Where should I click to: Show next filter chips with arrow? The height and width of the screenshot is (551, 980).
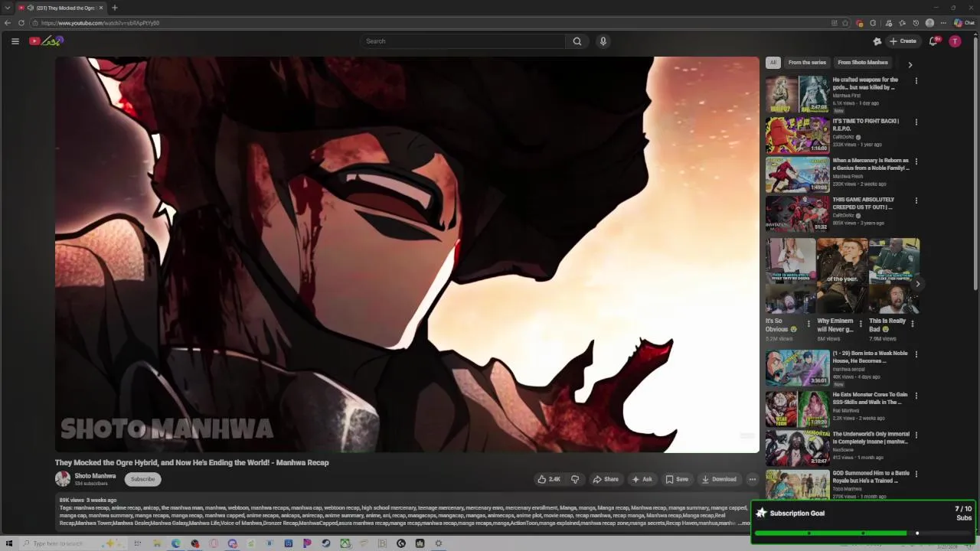coord(910,64)
